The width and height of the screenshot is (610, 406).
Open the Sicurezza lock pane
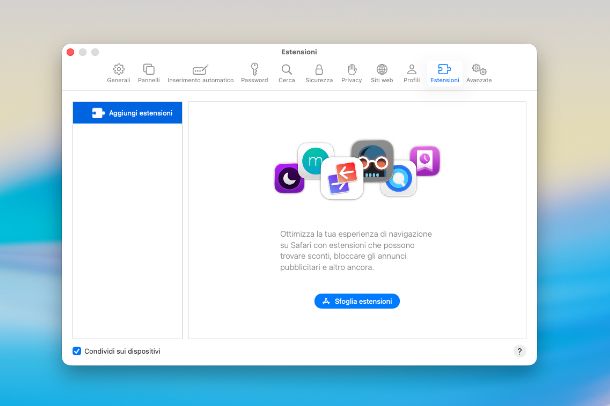coord(319,72)
